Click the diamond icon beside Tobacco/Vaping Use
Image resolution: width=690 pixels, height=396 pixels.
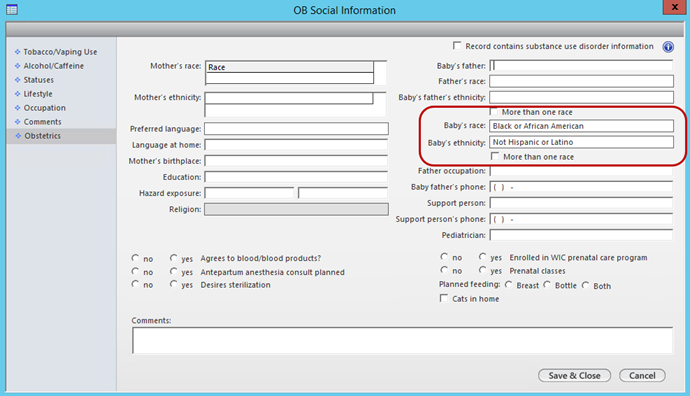tap(18, 52)
